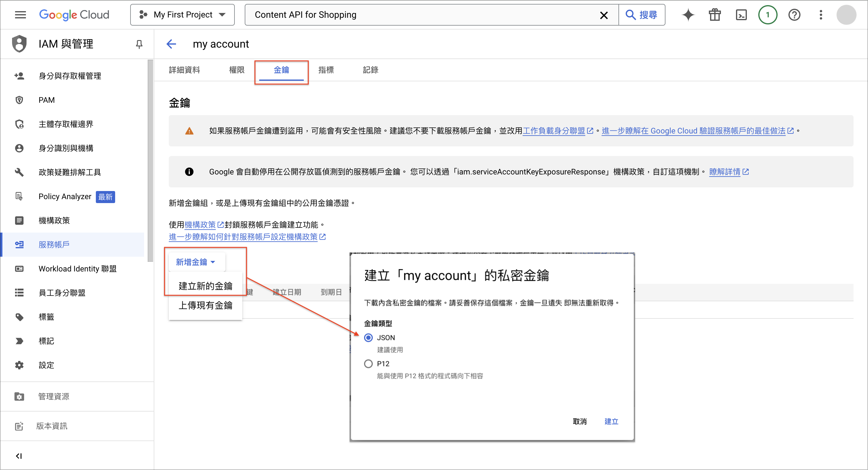Open the help question mark icon
The image size is (868, 470).
tap(794, 15)
